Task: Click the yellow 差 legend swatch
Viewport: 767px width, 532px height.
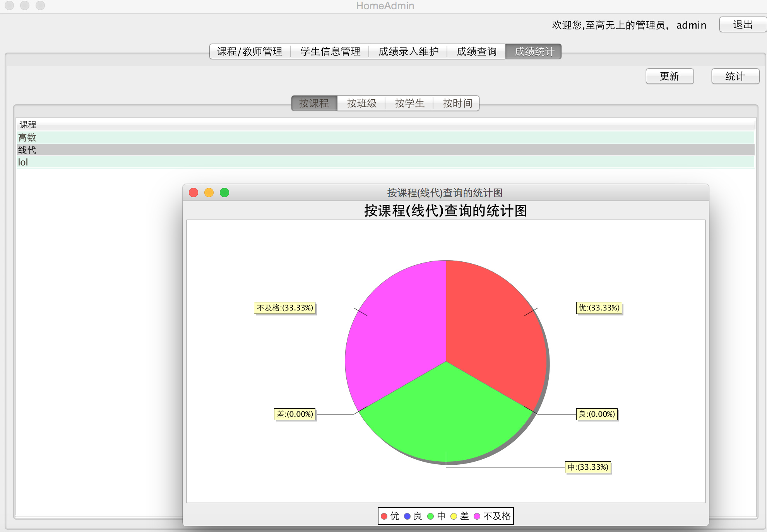Action: 454,516
